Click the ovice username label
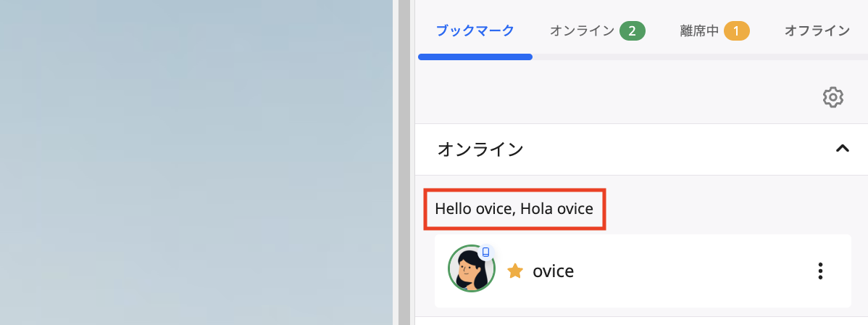Viewport: 868px width, 325px height. tap(553, 271)
